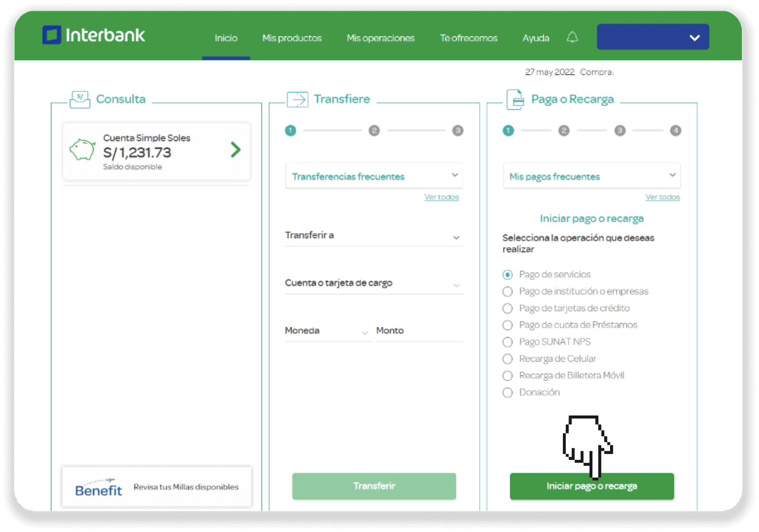This screenshot has height=532, width=759.
Task: Click Ver todos under Transferencias frecuentes
Action: coord(441,197)
